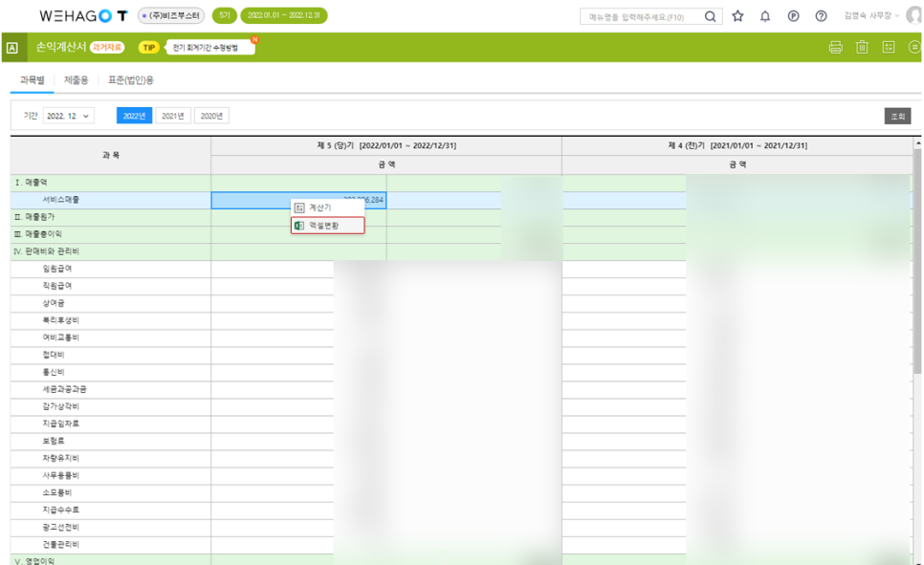This screenshot has height=565, width=924.
Task: Click the trash delete icon
Action: [862, 47]
